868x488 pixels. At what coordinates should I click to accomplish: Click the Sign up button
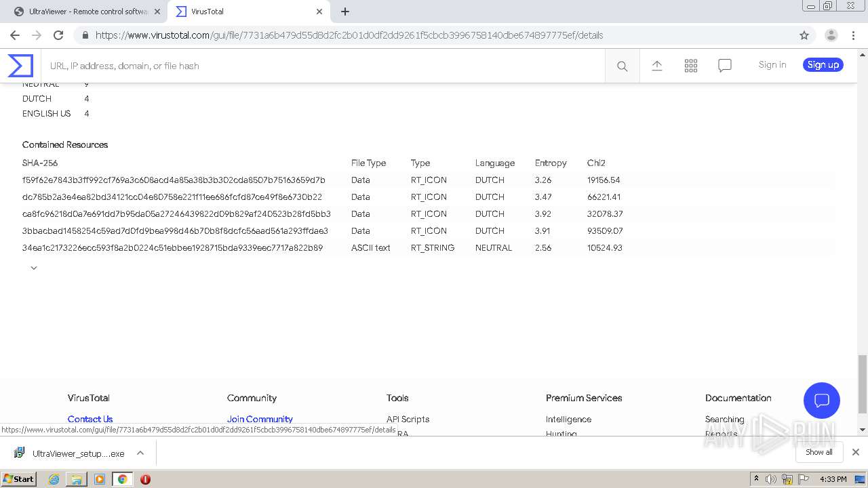click(823, 65)
